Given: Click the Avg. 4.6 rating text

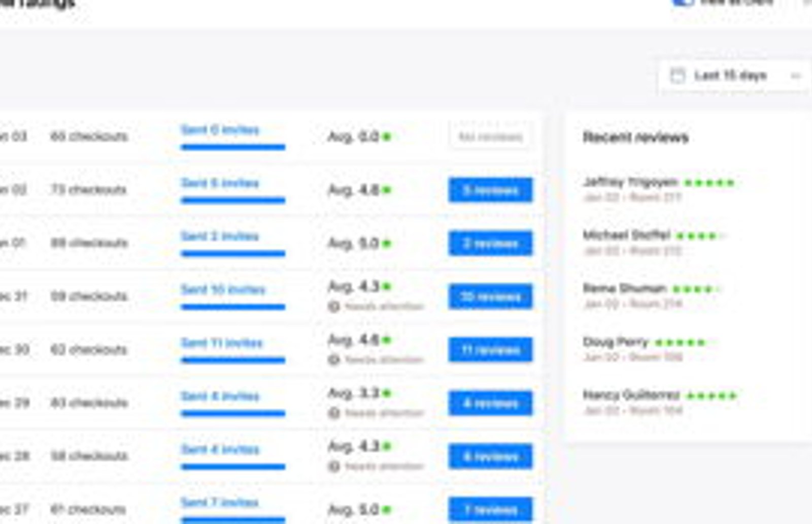Looking at the screenshot, I should (x=354, y=340).
